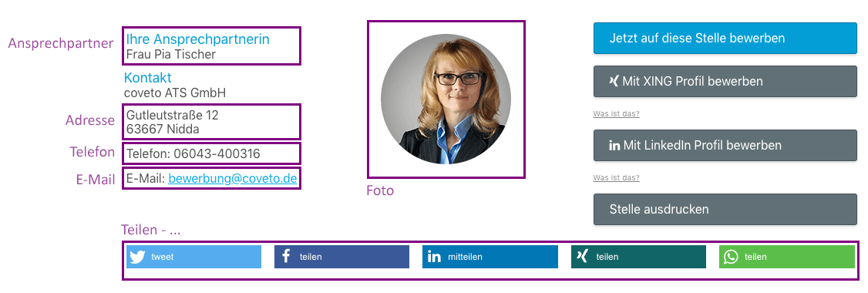The height and width of the screenshot is (293, 868).
Task: Share via the green WhatsApp teilen button
Action: point(787,257)
